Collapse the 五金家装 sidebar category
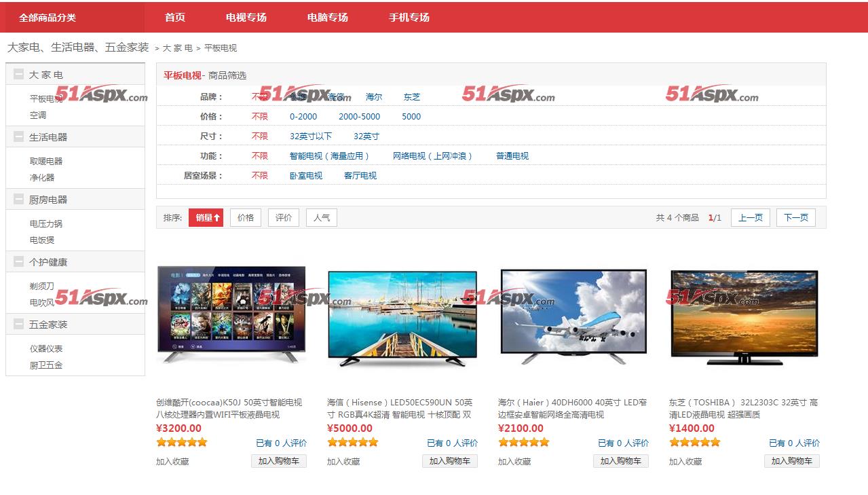868x495 pixels. pos(18,325)
